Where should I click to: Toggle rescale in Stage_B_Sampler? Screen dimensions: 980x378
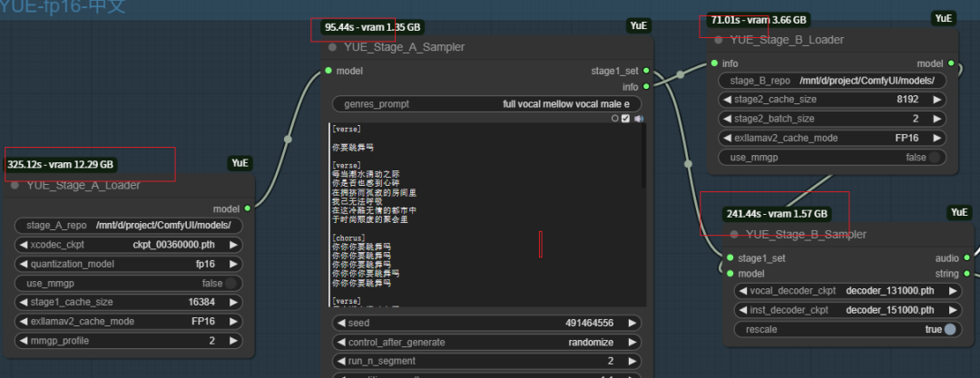click(950, 329)
